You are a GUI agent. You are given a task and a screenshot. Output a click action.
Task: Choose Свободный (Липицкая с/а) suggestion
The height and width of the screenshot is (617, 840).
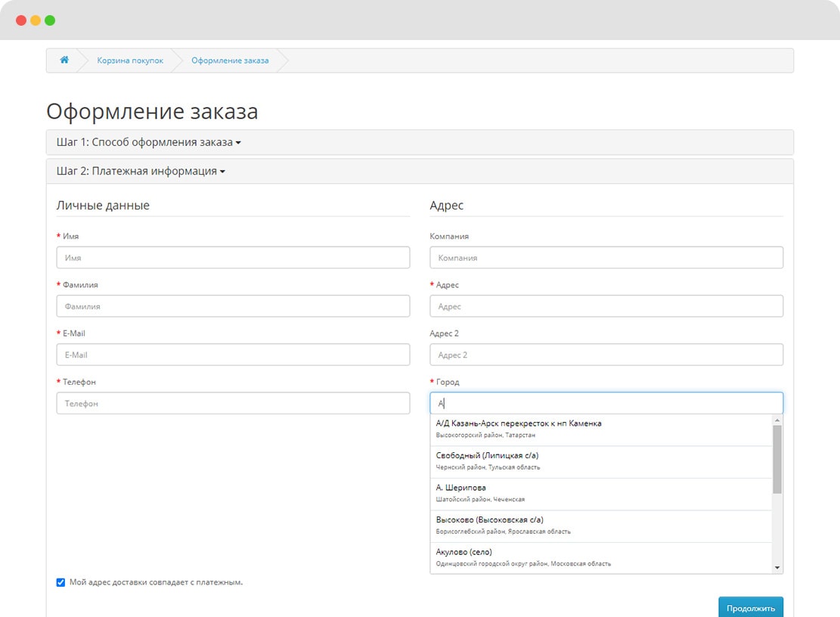tap(601, 462)
